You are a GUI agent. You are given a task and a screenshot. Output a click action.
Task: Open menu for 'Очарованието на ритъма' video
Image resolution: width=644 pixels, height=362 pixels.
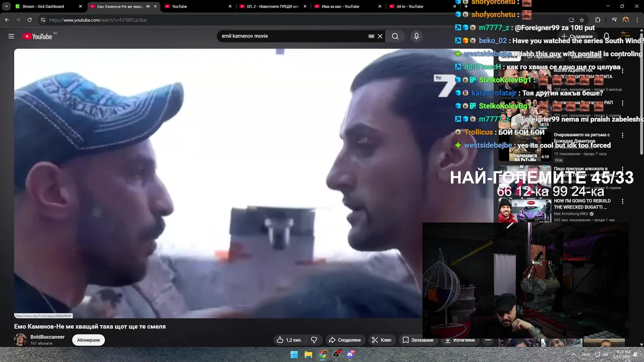(x=622, y=135)
